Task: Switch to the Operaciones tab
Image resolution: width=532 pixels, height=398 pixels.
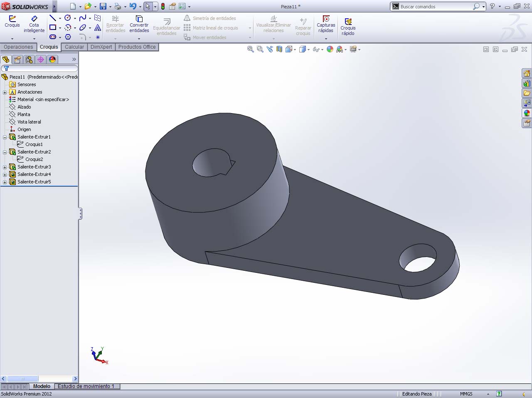Action: pos(18,47)
